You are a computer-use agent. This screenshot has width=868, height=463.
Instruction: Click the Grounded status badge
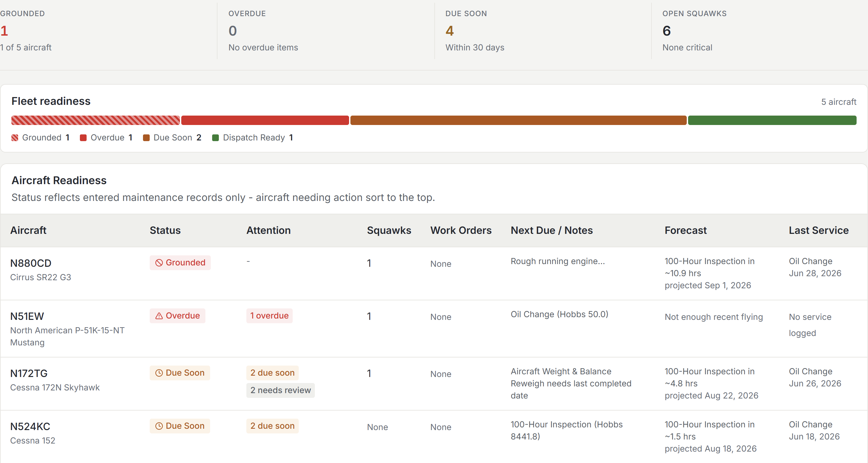pyautogui.click(x=180, y=263)
